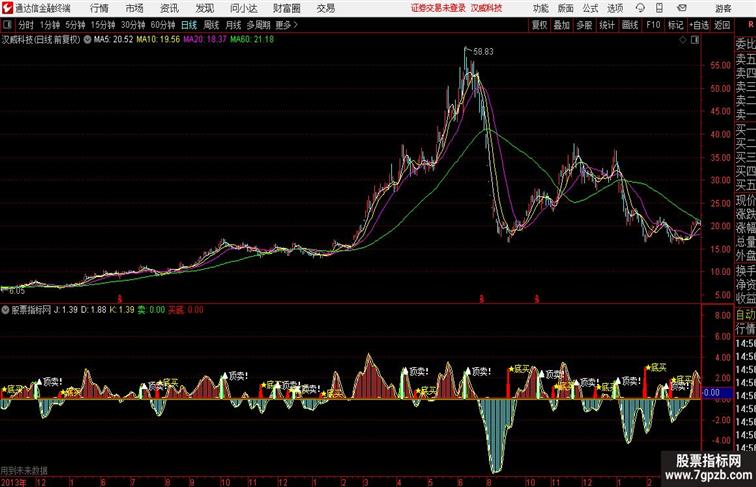Screen dimensions: 756x487
Task: Open the 行情 menu
Action: (99, 8)
